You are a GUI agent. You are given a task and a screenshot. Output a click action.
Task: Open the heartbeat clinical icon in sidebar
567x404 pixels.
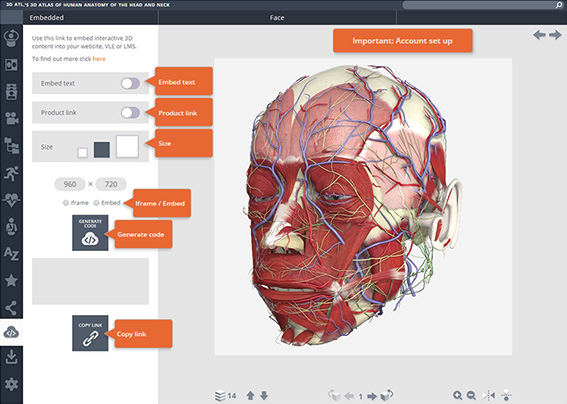point(11,199)
